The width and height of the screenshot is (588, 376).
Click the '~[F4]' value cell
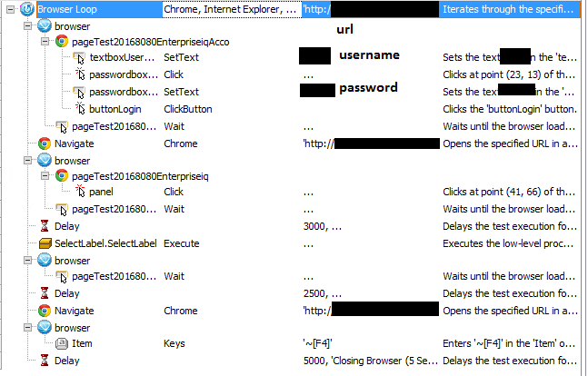pos(371,343)
